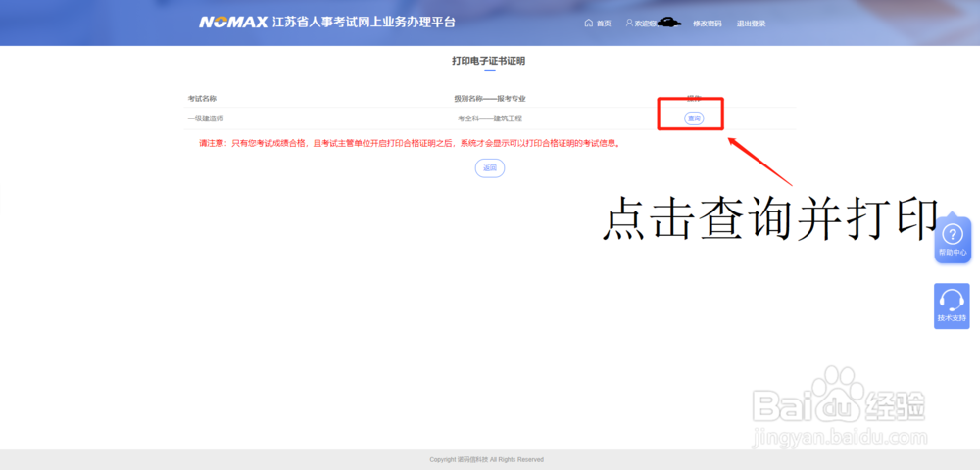Click 江苏省人事考试网上业务办理平台 title
The width and height of the screenshot is (980, 470).
point(364,23)
